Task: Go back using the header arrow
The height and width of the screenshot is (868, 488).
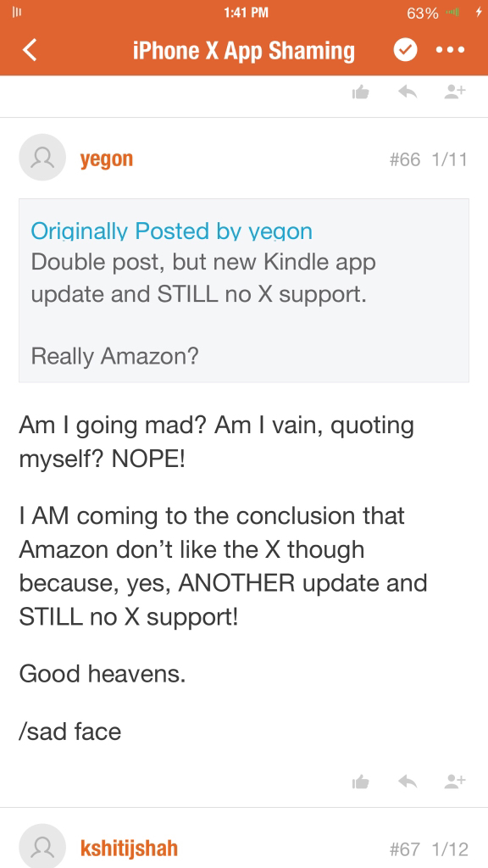Action: 30,50
